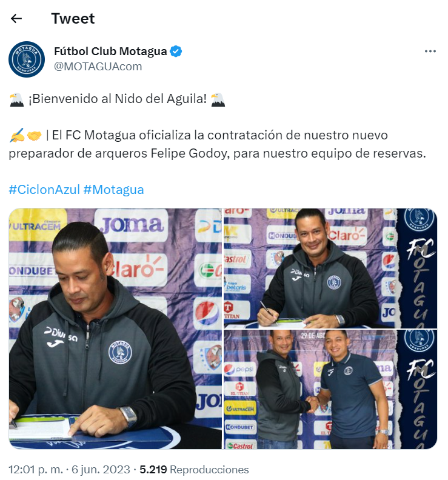Open the @MOTAGUAcom handle

(98, 67)
